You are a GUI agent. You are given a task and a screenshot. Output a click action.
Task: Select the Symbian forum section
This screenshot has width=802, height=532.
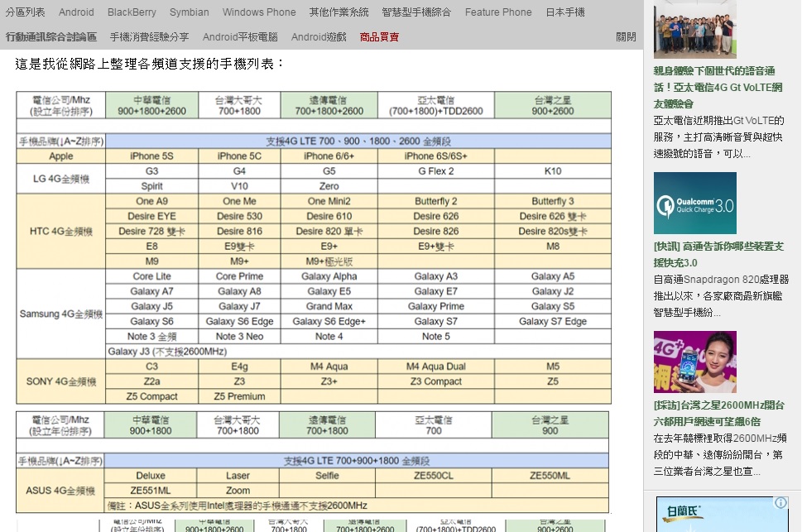coord(190,12)
